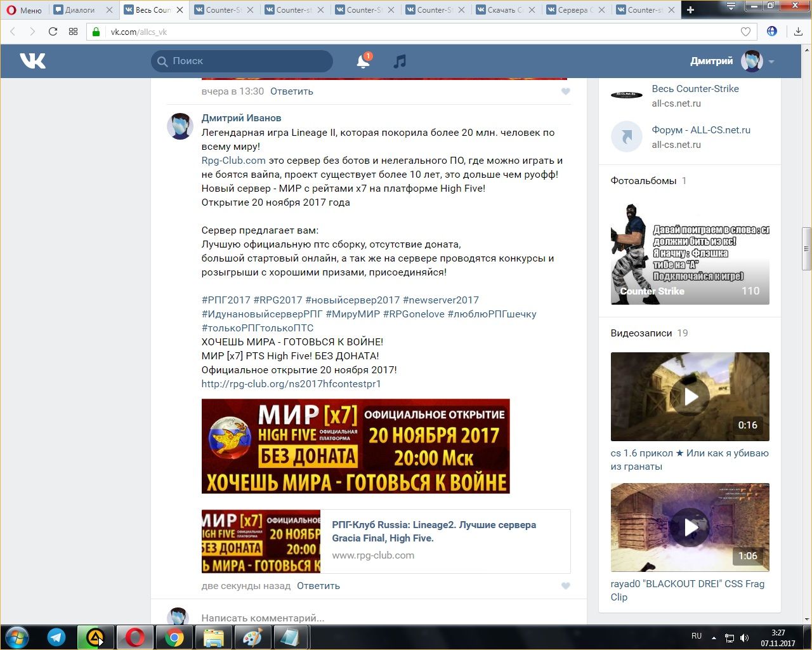Click the Форум - ALL-CS.net.ru arrow icon
Viewport: 812px width, 650px height.
(x=627, y=136)
